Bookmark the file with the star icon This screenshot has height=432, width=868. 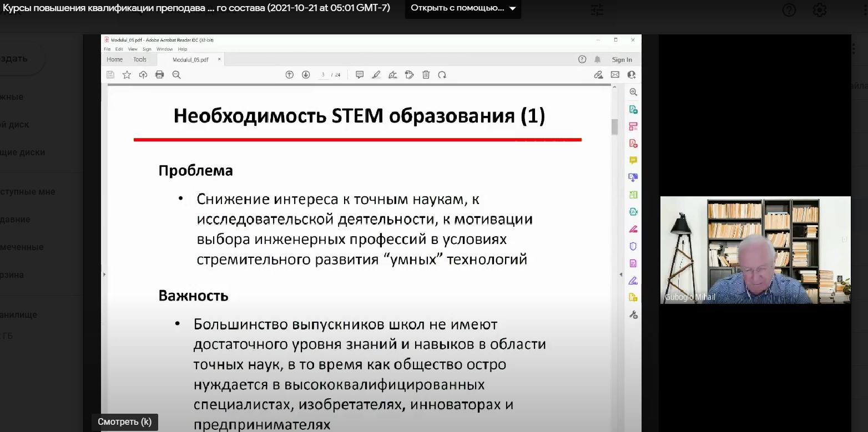[127, 75]
